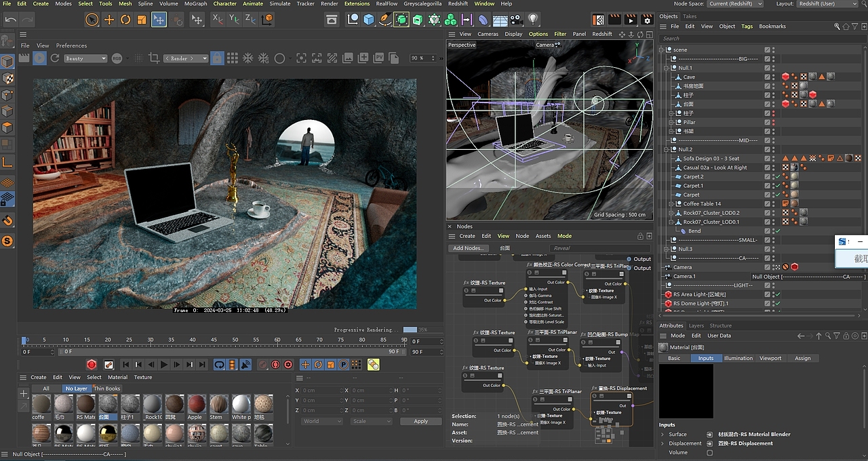This screenshot has height=461, width=868.
Task: Click the red Record Active Objects button
Action: [92, 365]
